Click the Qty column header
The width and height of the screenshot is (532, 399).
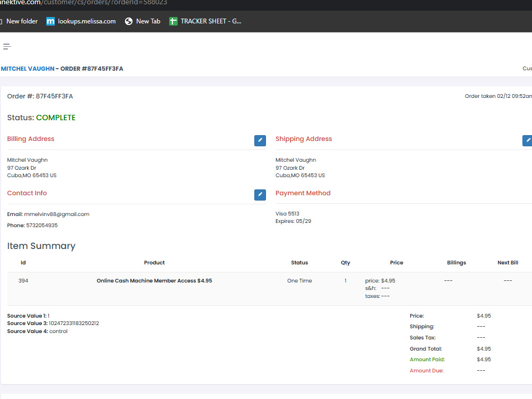pyautogui.click(x=345, y=263)
